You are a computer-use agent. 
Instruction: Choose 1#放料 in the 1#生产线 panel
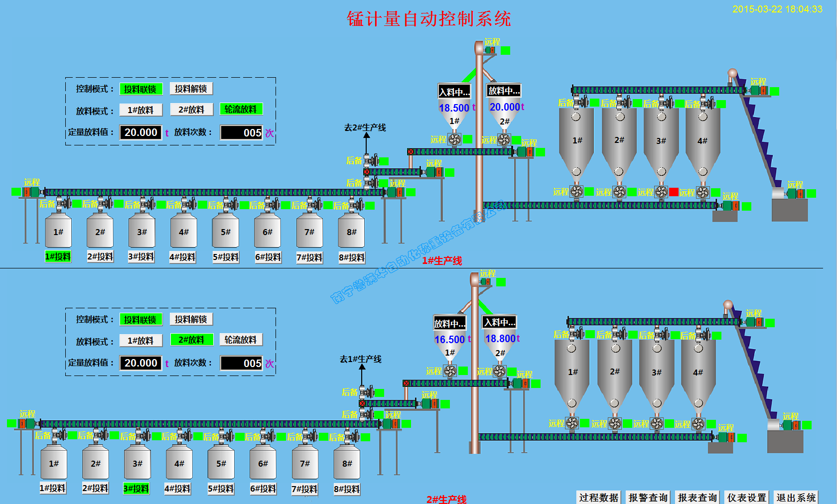click(x=140, y=110)
